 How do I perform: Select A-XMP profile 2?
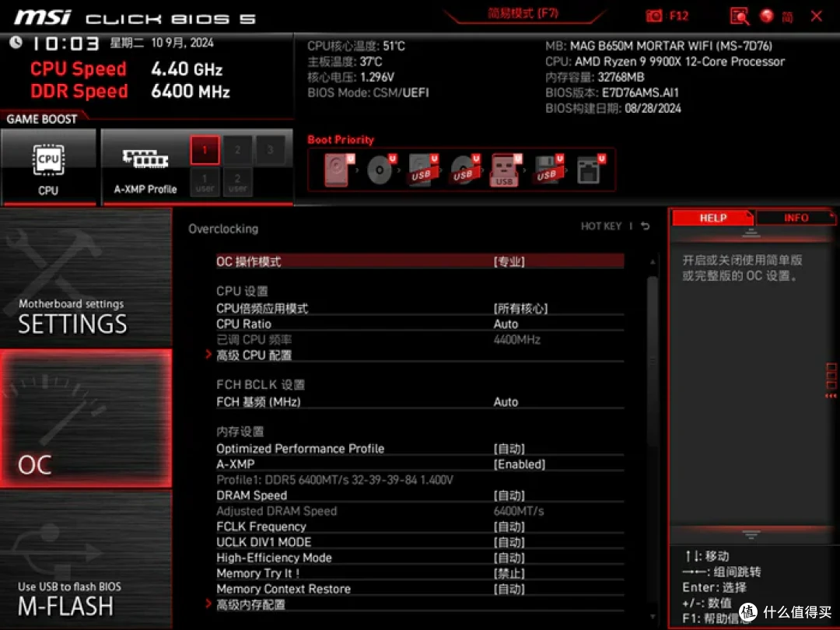(237, 150)
